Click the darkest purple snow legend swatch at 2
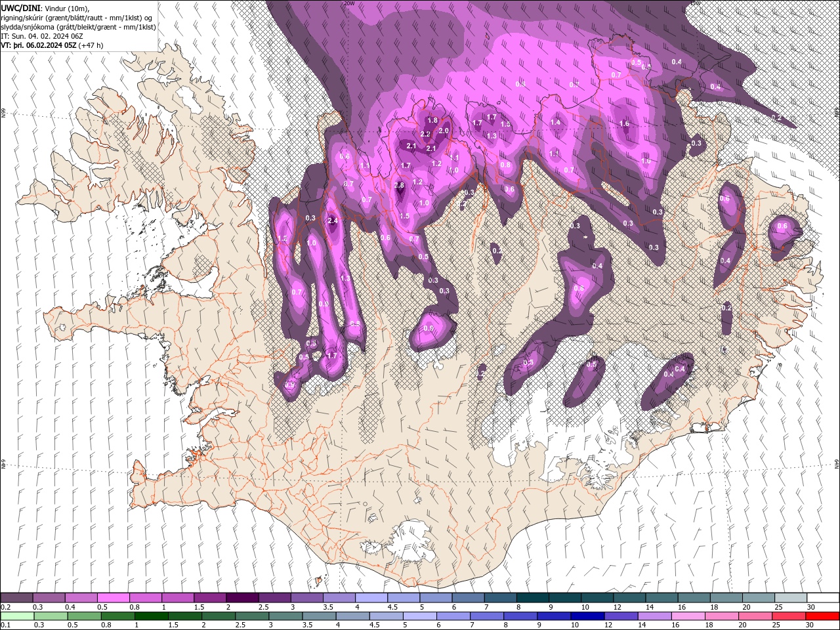This screenshot has width=840, height=630. pos(241,598)
